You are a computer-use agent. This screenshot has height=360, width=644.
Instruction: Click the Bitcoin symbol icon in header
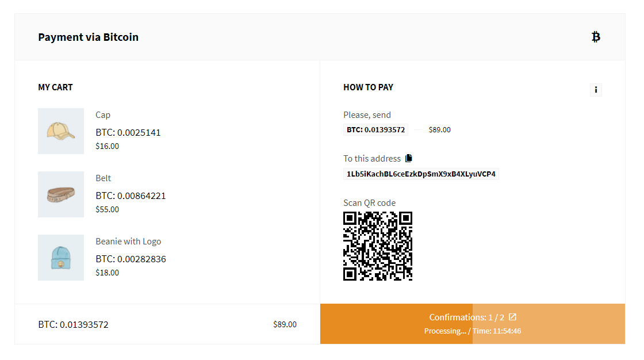(x=596, y=37)
